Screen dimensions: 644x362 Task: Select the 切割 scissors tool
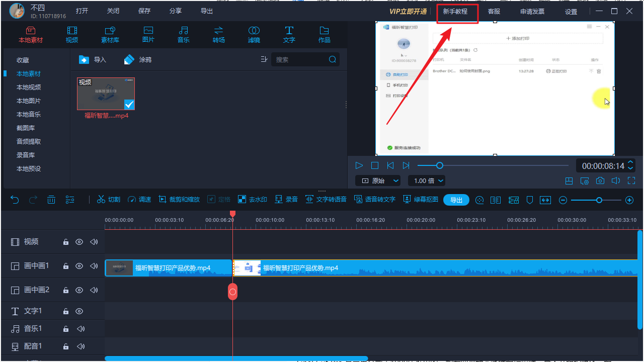click(x=109, y=200)
